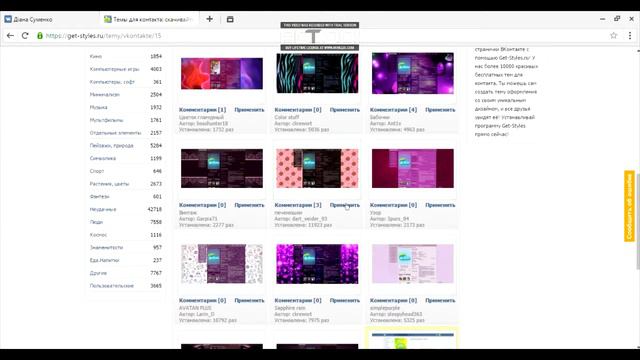Viewport: 640px width, 360px height.
Task: Open Комментарии [0] for AVATAN PLUS theme
Action: pos(202,300)
